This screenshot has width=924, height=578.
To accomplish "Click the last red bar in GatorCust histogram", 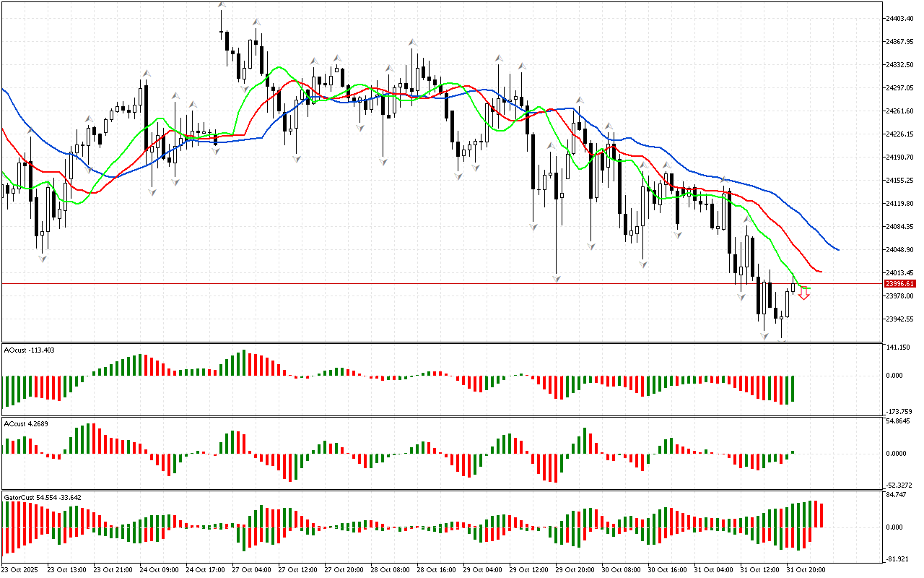I will coord(821,514).
